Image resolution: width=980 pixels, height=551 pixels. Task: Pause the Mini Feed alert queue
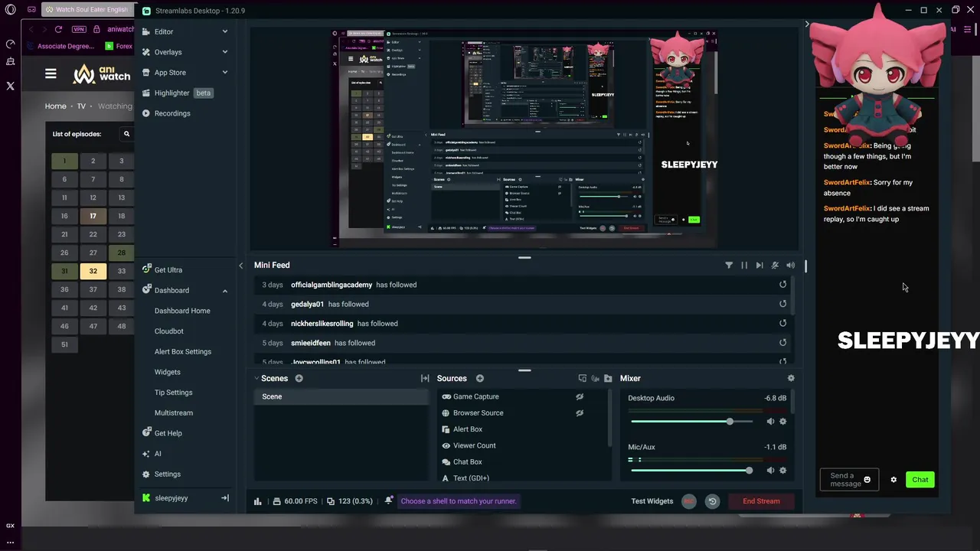coord(744,266)
